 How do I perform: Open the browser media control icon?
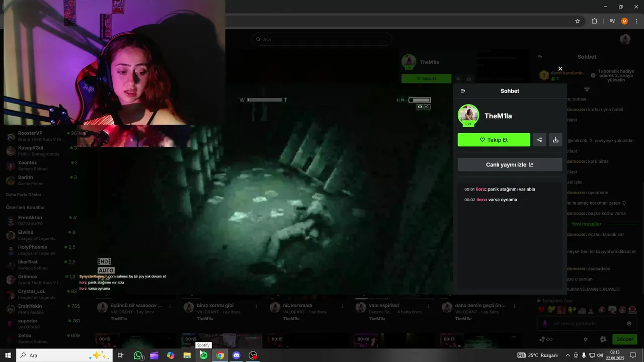(x=612, y=21)
